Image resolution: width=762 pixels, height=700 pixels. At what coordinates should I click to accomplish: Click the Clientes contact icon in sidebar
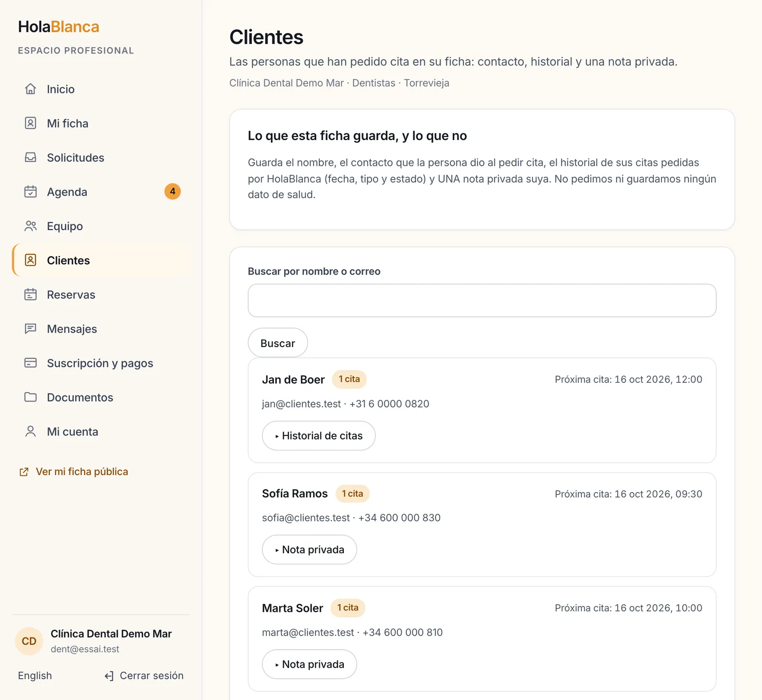tap(30, 260)
